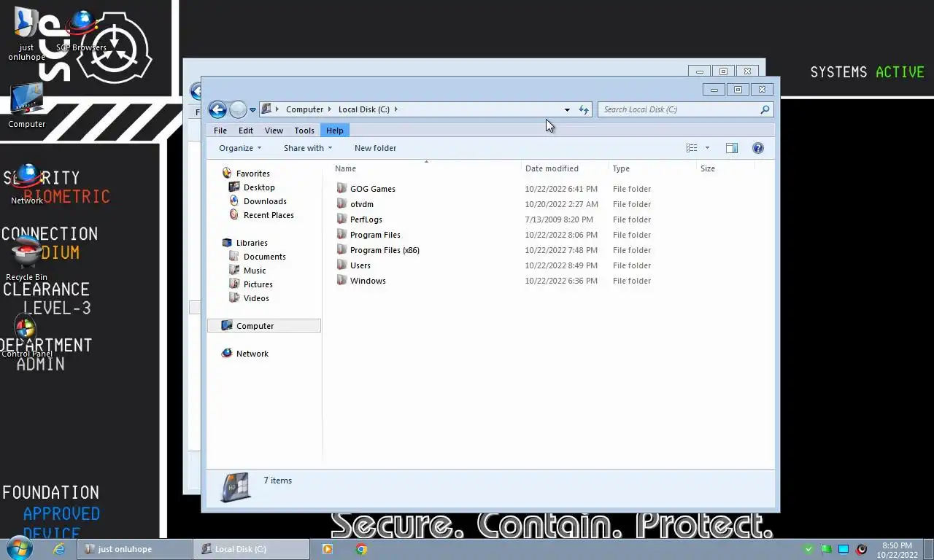
Task: Select Libraries in navigation pane
Action: [x=252, y=243]
